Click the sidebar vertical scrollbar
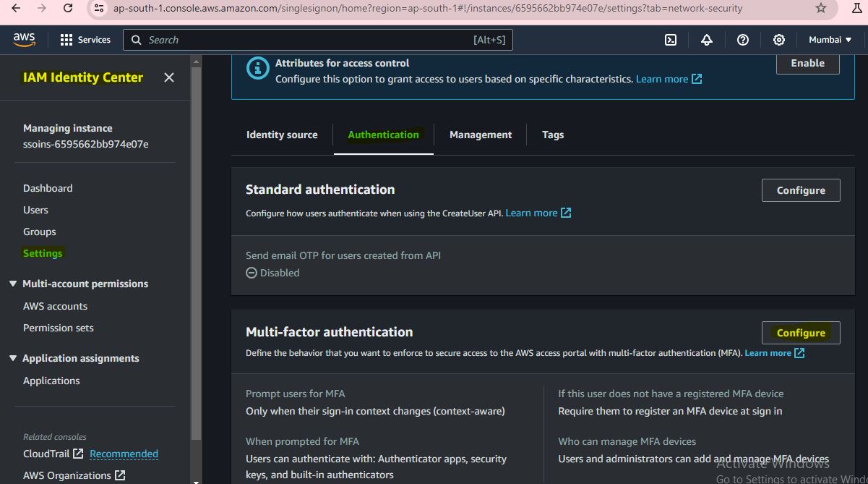 tap(196, 253)
